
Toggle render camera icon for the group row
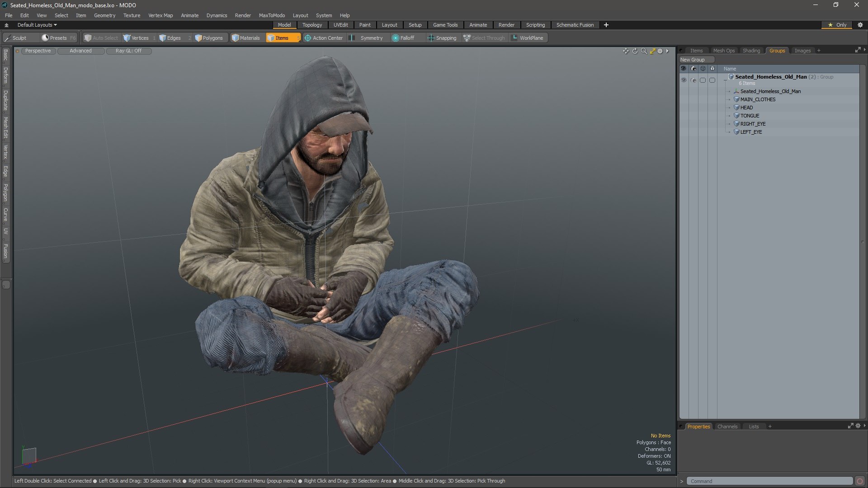(693, 80)
